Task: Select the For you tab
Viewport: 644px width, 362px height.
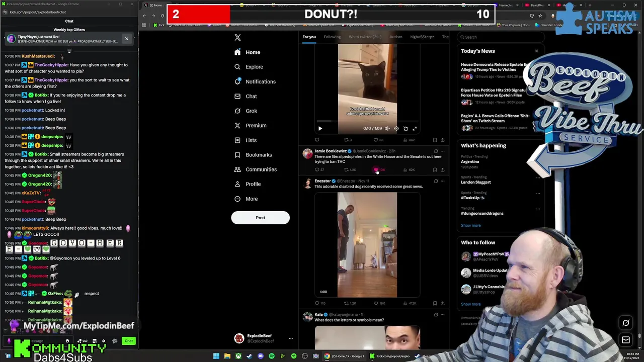Action: (x=309, y=37)
